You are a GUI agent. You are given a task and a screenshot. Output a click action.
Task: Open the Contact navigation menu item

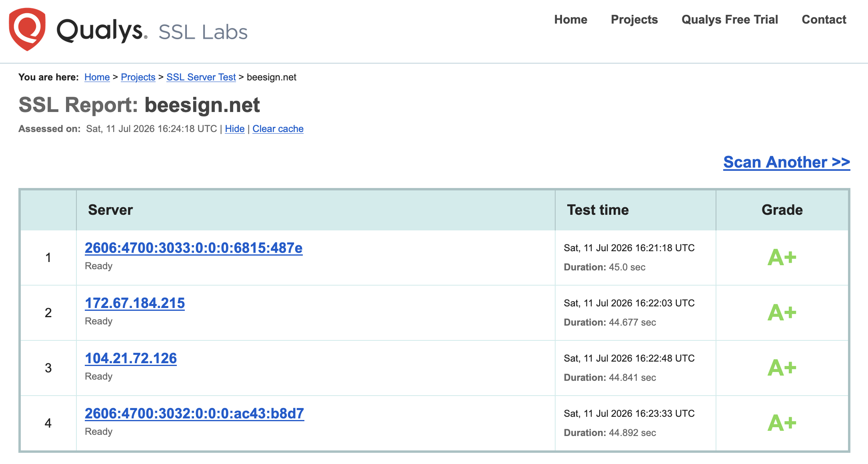(824, 20)
